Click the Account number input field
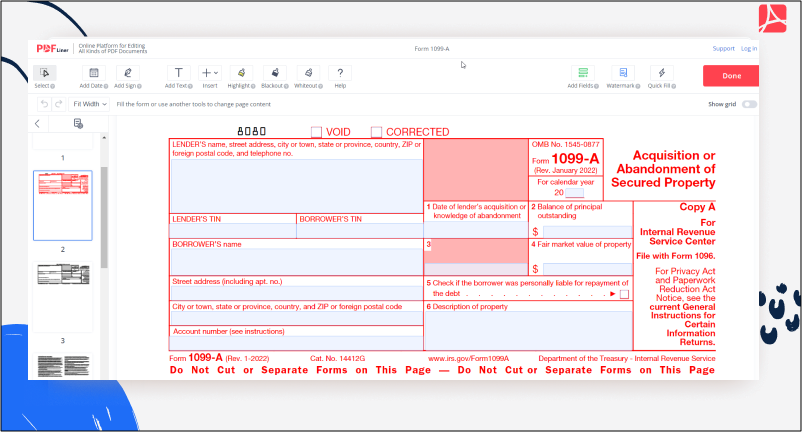 pos(297,343)
